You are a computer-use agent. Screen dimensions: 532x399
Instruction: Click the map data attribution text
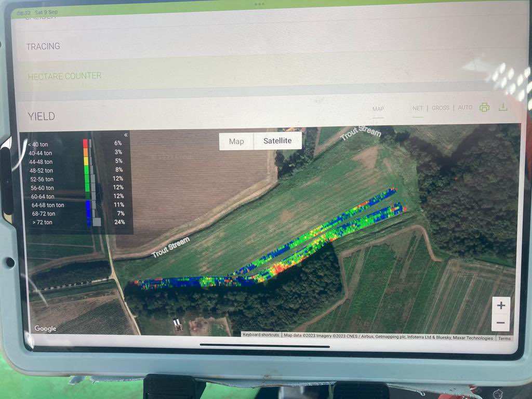click(x=388, y=337)
